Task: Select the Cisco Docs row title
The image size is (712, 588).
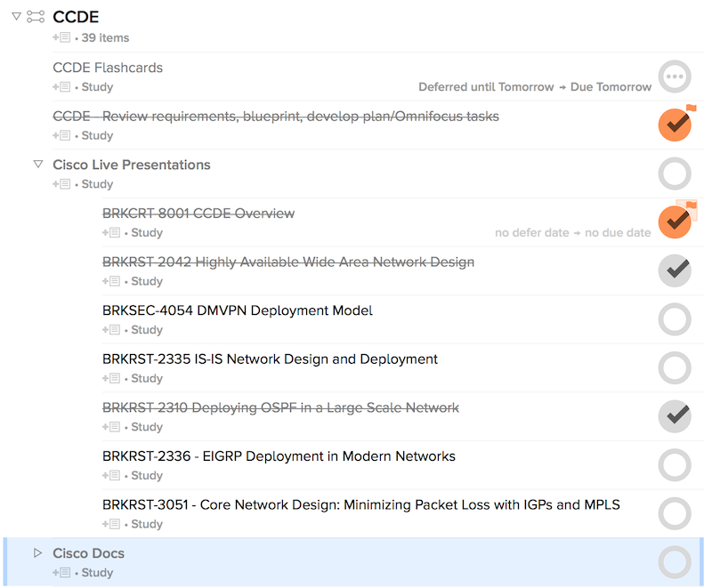Action: 88,553
